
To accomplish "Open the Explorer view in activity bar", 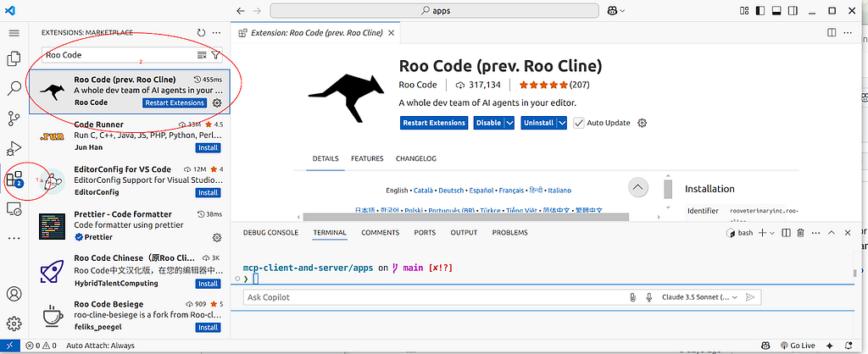I will pyautogui.click(x=14, y=58).
